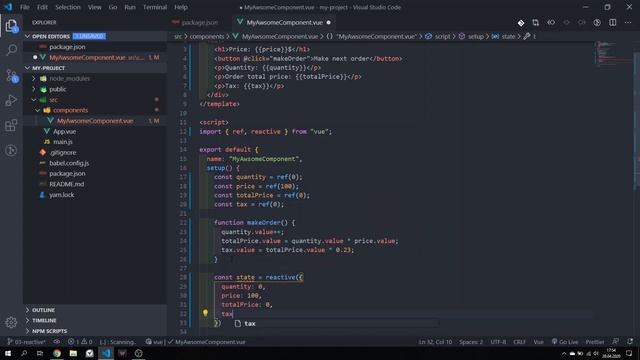
Task: Collapse the components folder
Action: pos(70,110)
